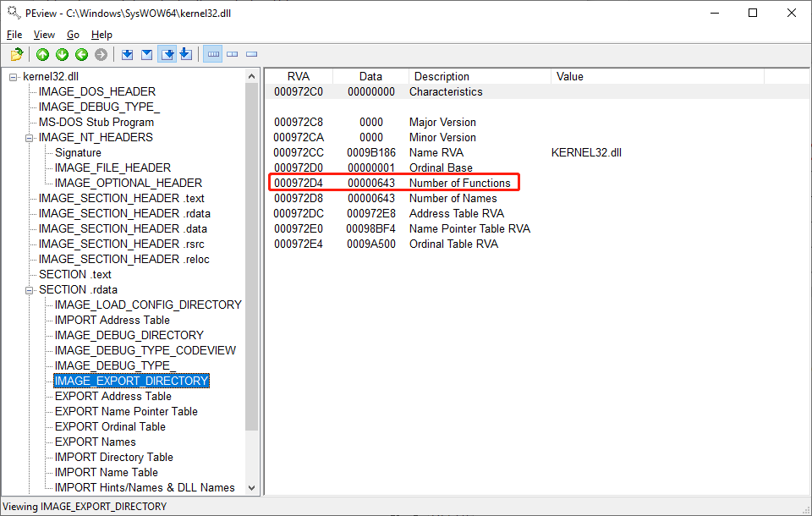
Task: Go back with the green left arrow
Action: pyautogui.click(x=81, y=55)
